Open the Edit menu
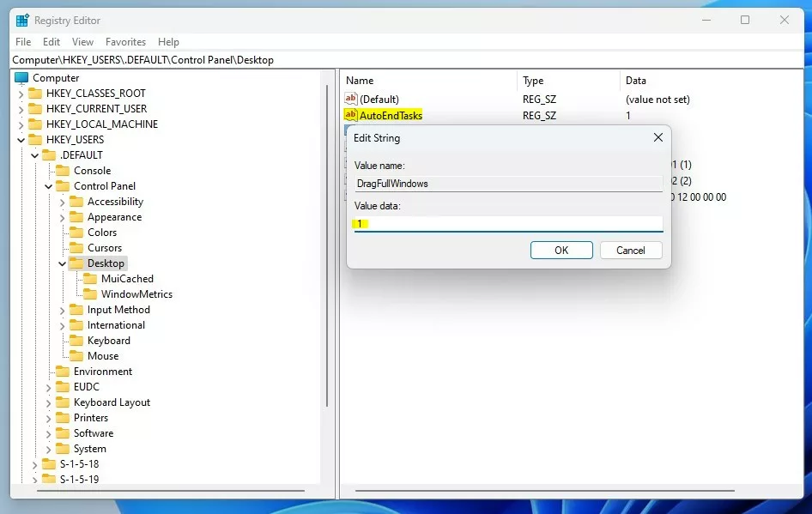Viewport: 812px width, 514px height. tap(52, 42)
